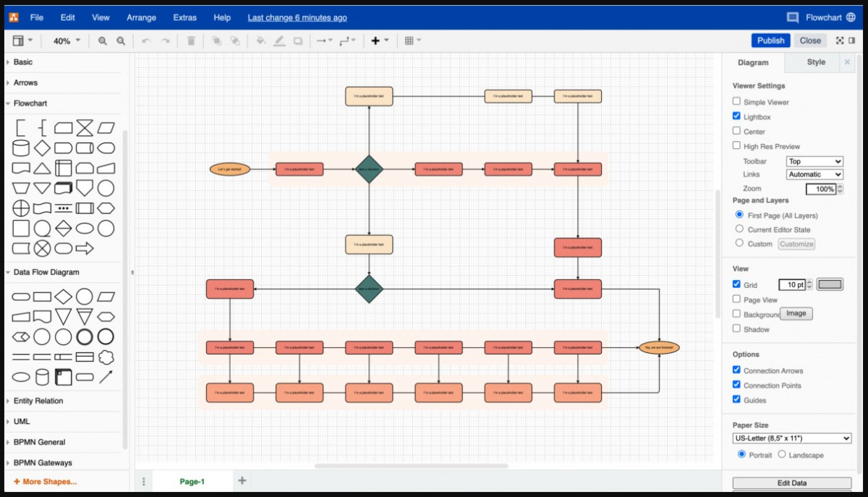Select the decision diamond shape in Flowchart palette
Image resolution: width=868 pixels, height=497 pixels.
42,148
